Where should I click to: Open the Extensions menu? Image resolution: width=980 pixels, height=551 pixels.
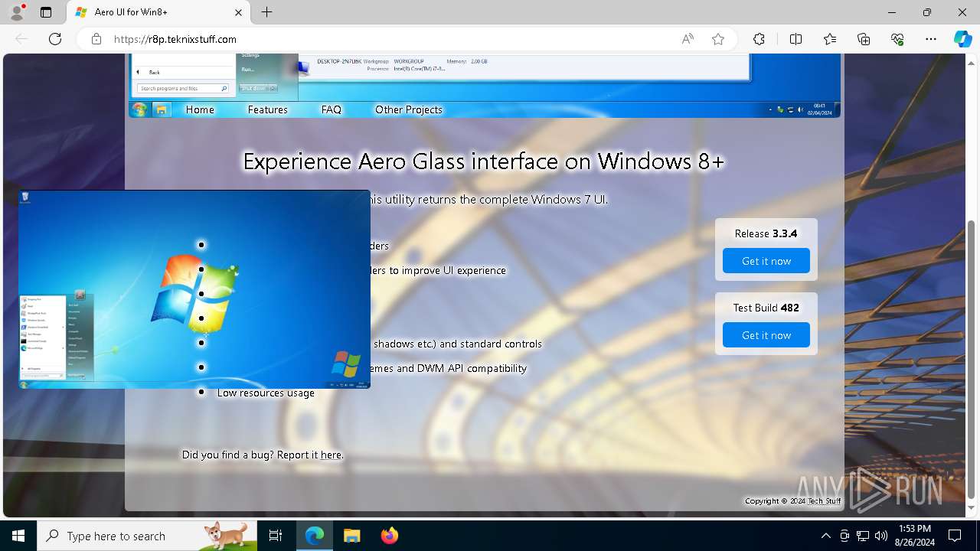point(759,39)
